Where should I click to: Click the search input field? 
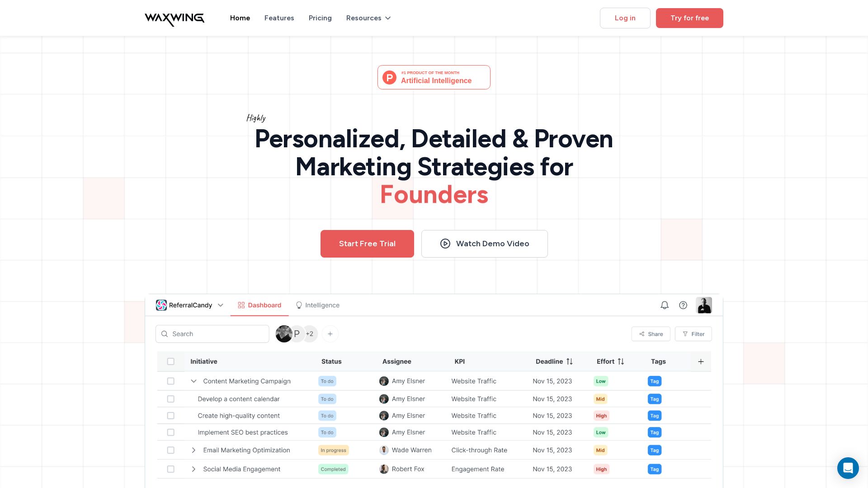213,333
